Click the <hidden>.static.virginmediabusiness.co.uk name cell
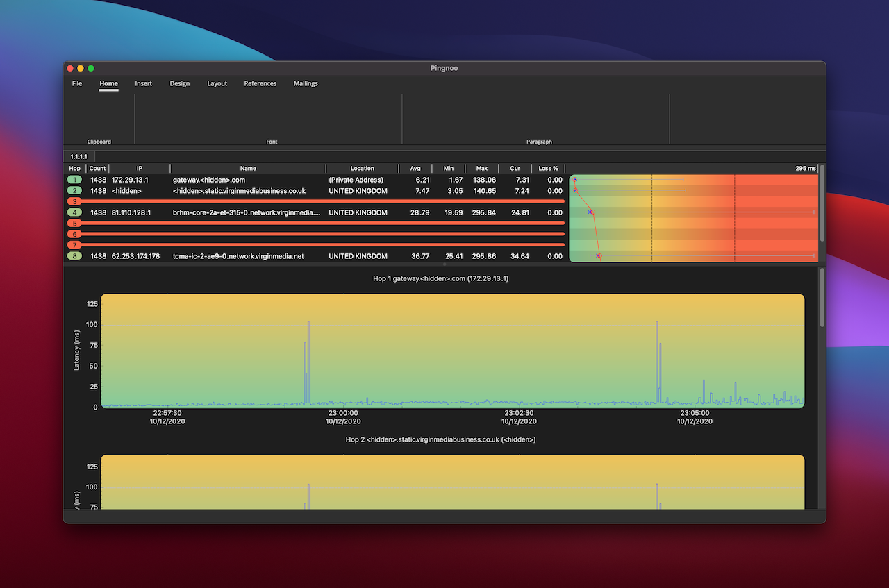This screenshot has height=588, width=889. (240, 191)
